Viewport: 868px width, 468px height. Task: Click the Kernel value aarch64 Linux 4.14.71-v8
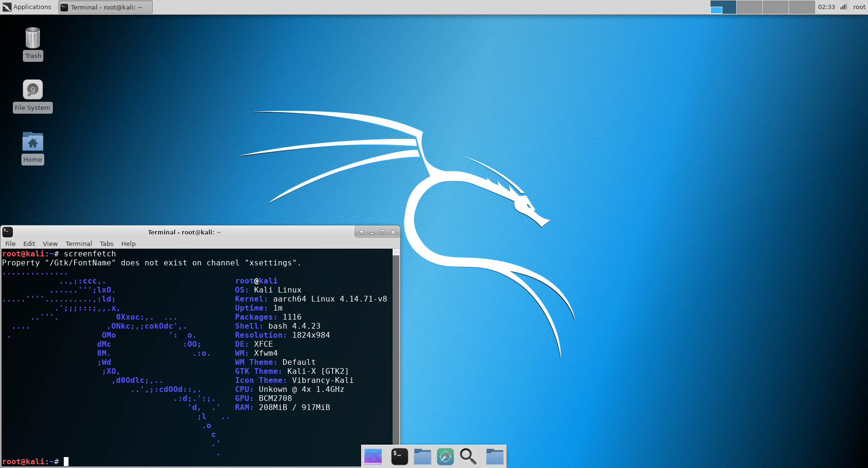point(330,299)
